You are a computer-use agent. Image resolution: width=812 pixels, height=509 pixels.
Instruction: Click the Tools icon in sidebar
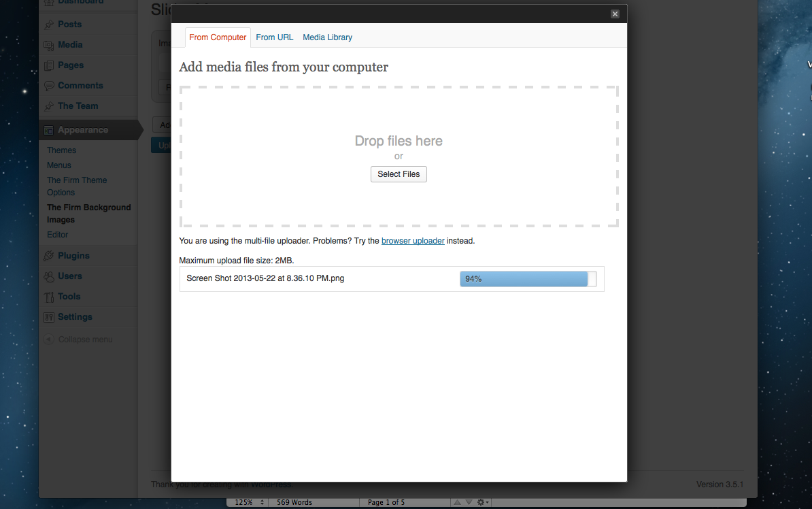tap(49, 297)
